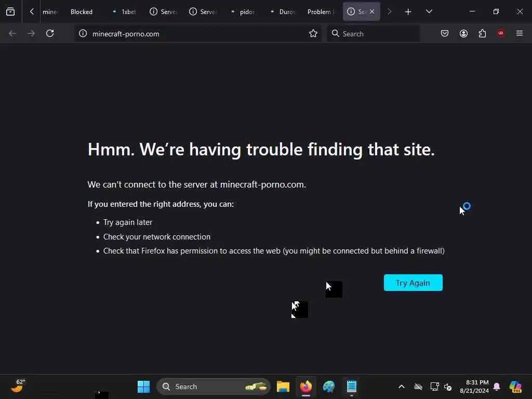The height and width of the screenshot is (399, 532).
Task: Close the active Server tab
Action: point(372,11)
